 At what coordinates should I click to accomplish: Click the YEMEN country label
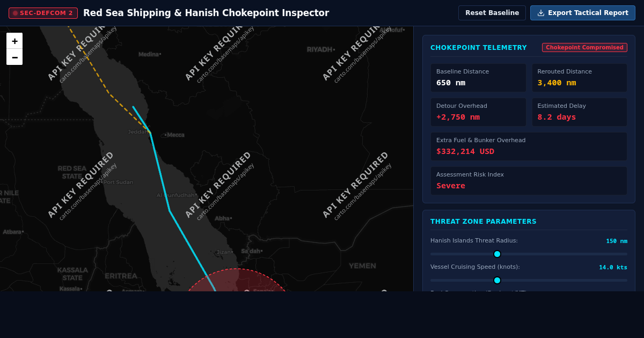click(362, 266)
